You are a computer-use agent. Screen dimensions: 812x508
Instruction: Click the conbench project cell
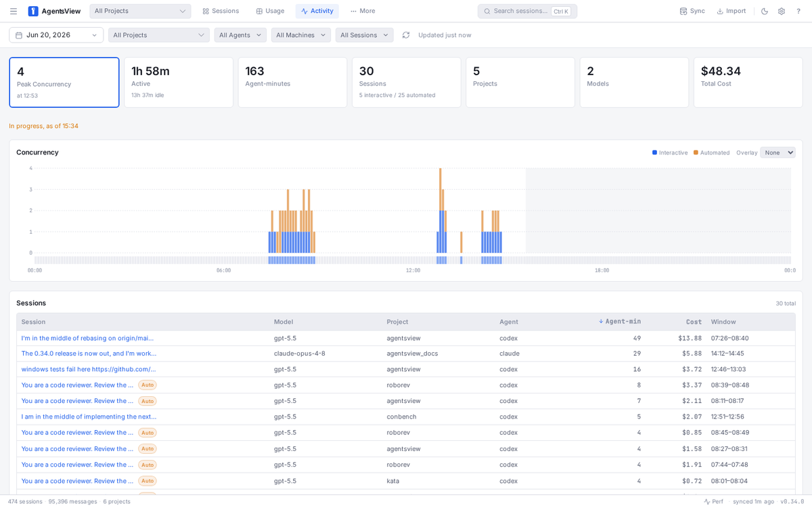(x=401, y=417)
